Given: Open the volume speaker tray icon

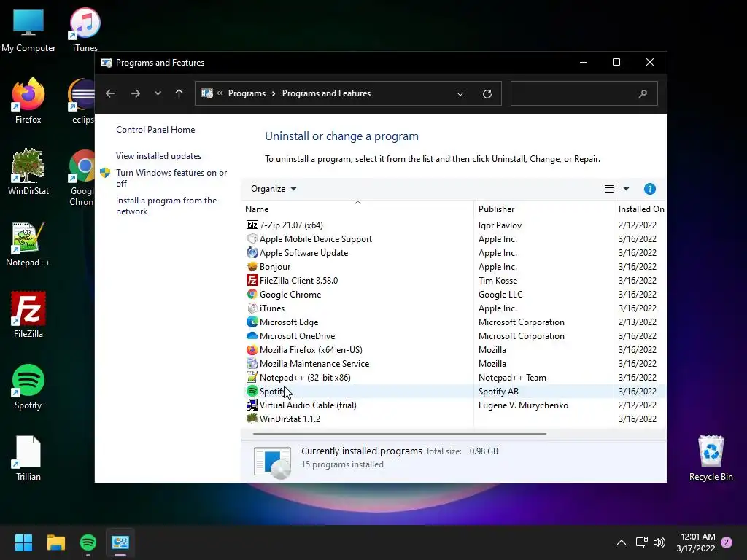Looking at the screenshot, I should coord(659,542).
